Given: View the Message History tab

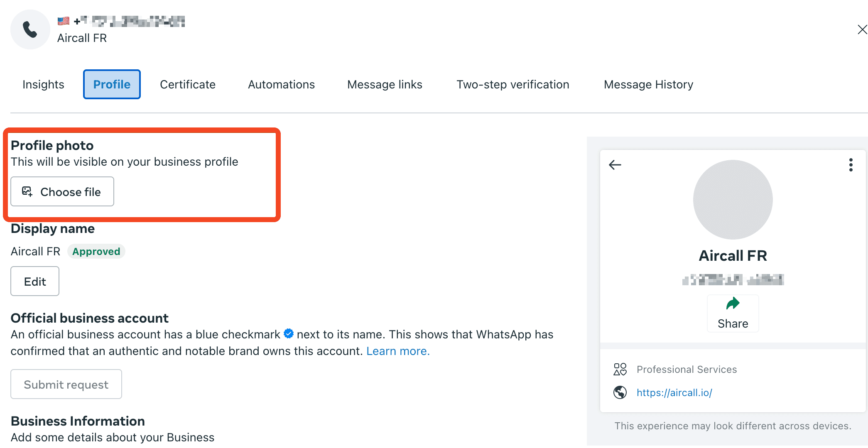Looking at the screenshot, I should (648, 84).
